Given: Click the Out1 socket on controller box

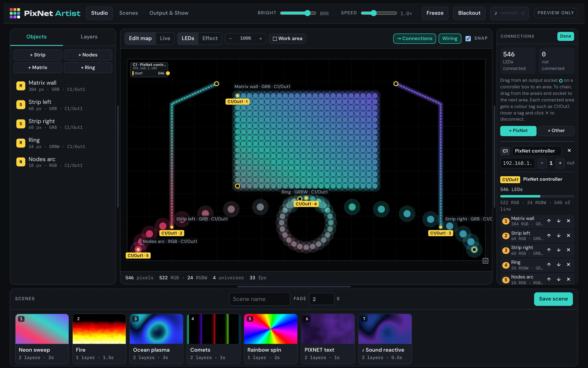Looking at the screenshot, I should pyautogui.click(x=168, y=73).
